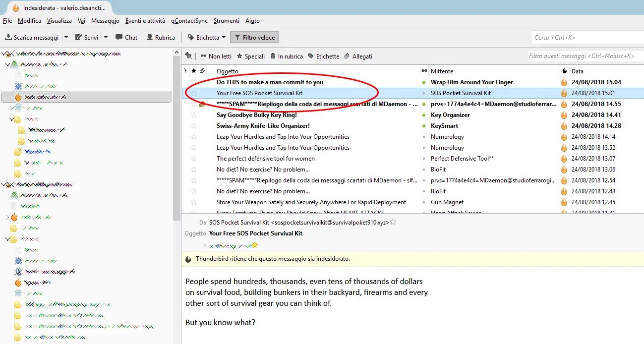This screenshot has width=644, height=344.
Task: Sort by the read-status glasses column header
Action: click(x=424, y=71)
